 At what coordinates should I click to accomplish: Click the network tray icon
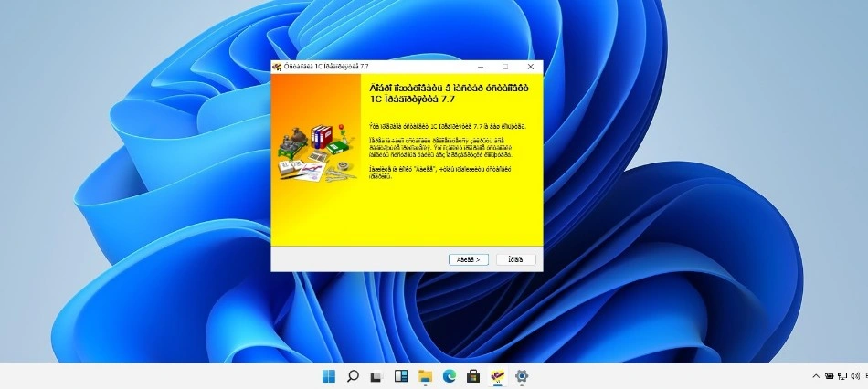click(x=842, y=376)
